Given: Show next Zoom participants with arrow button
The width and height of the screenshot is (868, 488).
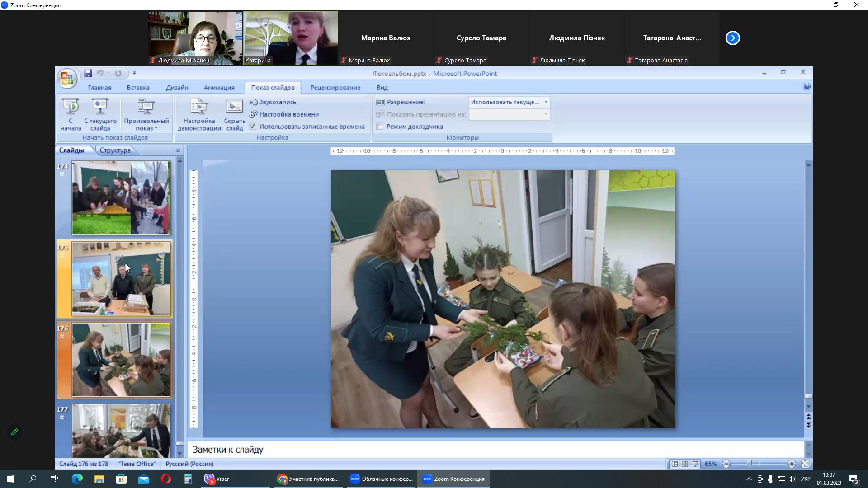Looking at the screenshot, I should (x=732, y=38).
